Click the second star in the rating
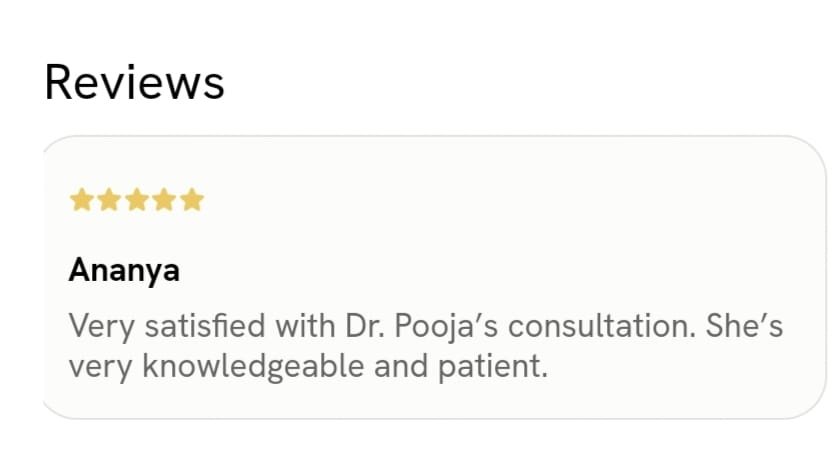This screenshot has width=836, height=476. [109, 201]
